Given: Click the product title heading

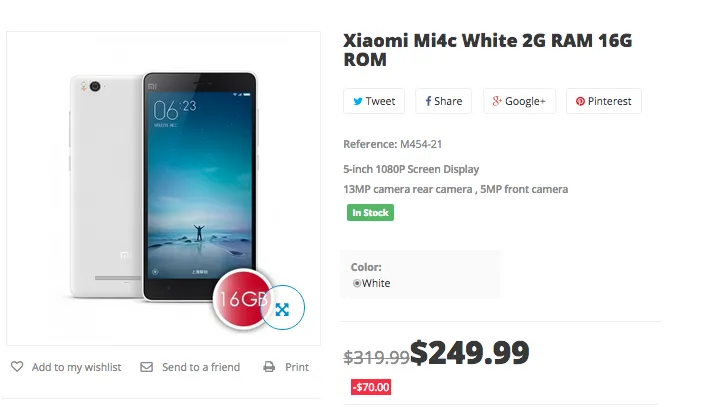Looking at the screenshot, I should click(488, 50).
